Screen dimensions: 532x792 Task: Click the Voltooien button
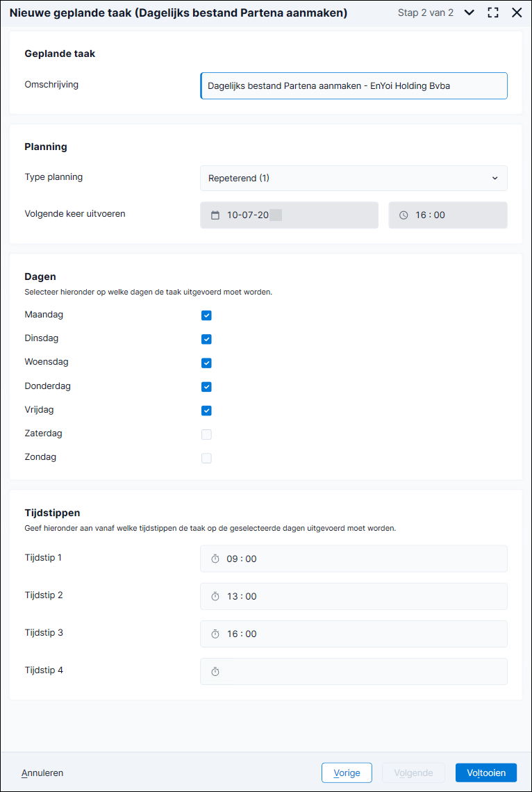point(487,773)
